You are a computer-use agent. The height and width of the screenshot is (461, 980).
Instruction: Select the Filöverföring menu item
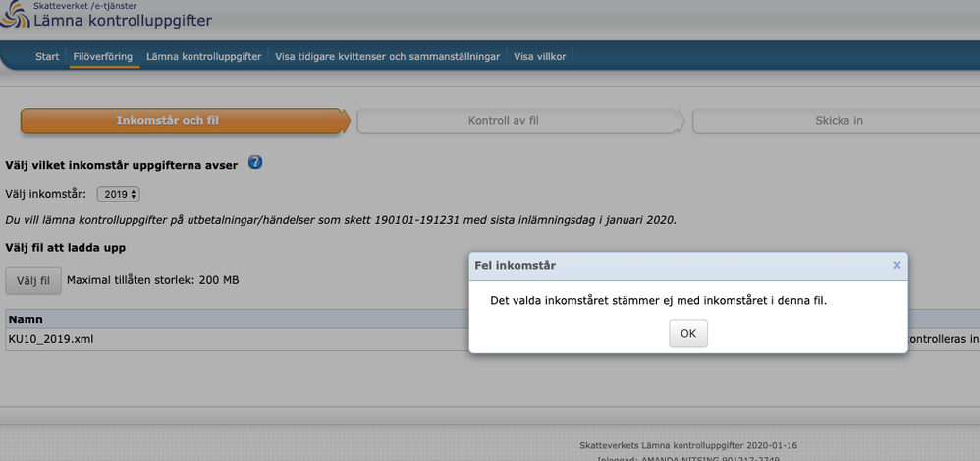click(x=102, y=56)
